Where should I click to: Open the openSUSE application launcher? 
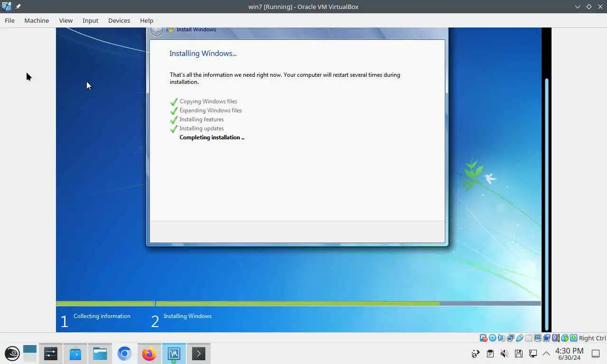12,354
